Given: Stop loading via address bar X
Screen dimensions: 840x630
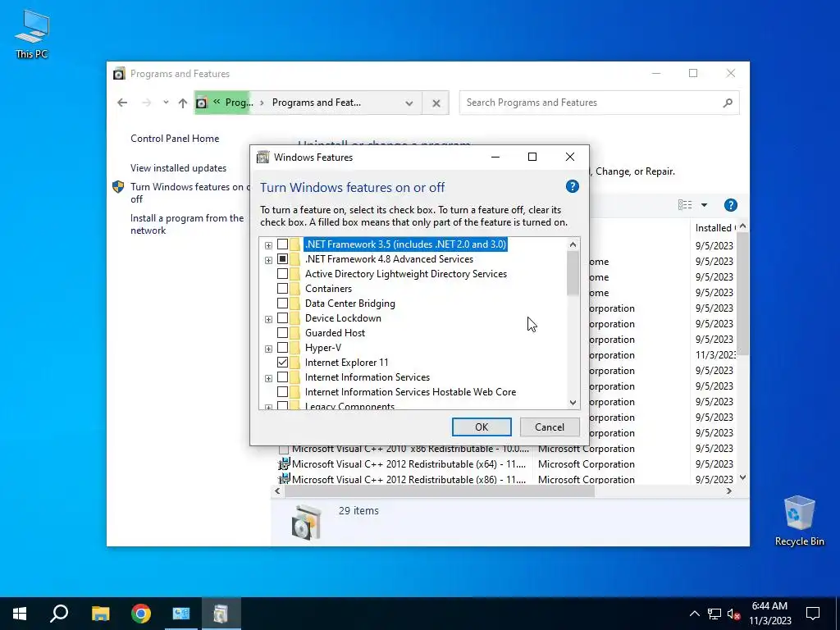Looking at the screenshot, I should (x=436, y=103).
